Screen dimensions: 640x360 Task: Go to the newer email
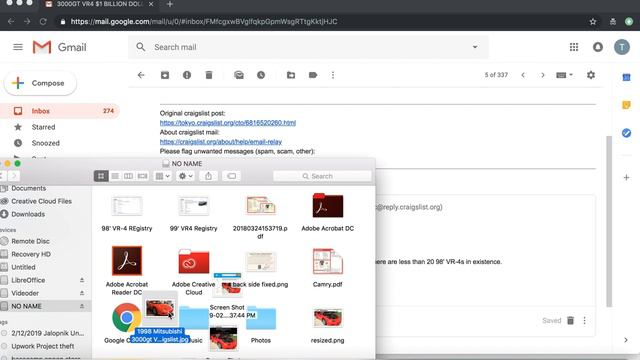click(523, 75)
